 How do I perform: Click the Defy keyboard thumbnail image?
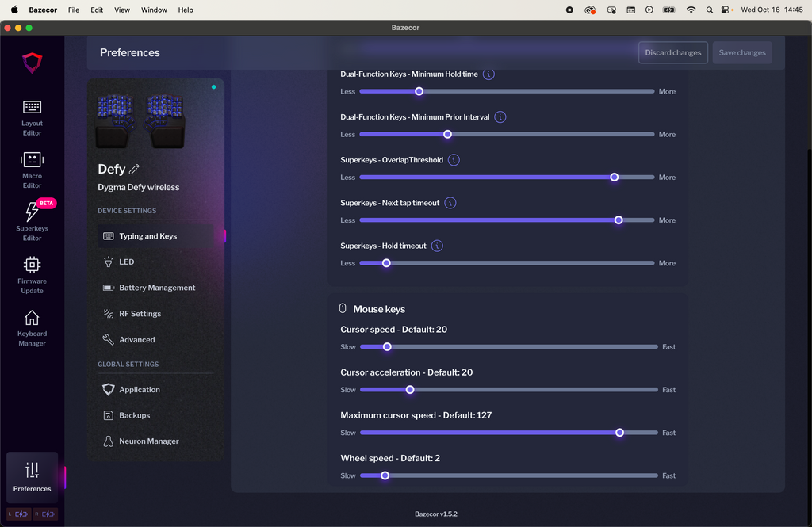140,120
